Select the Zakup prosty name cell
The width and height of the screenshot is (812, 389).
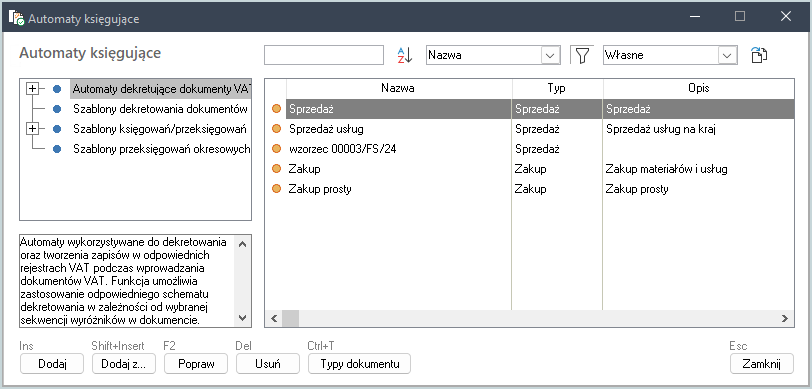[x=399, y=189]
